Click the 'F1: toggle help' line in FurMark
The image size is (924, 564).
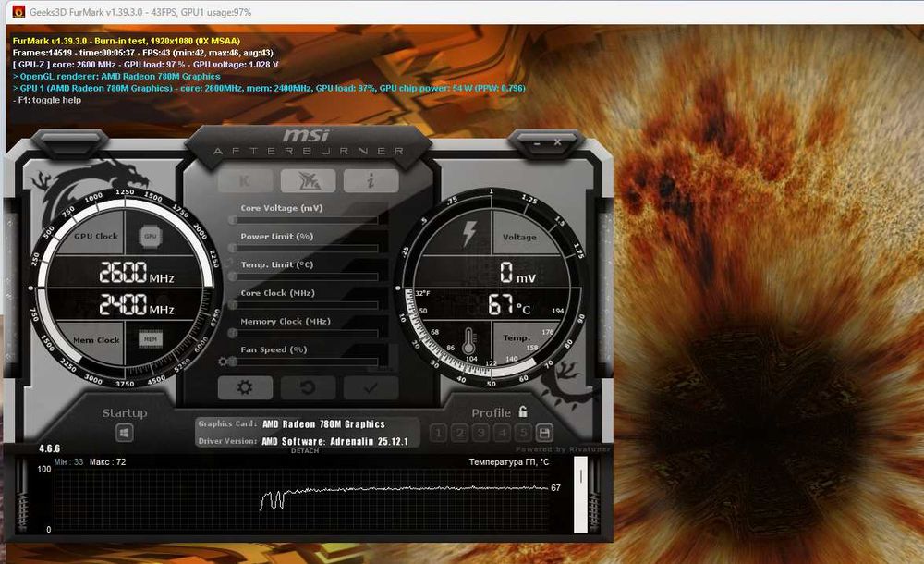click(47, 100)
